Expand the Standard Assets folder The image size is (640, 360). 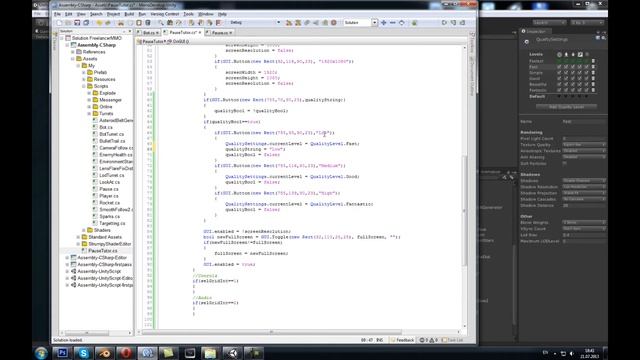(78, 237)
